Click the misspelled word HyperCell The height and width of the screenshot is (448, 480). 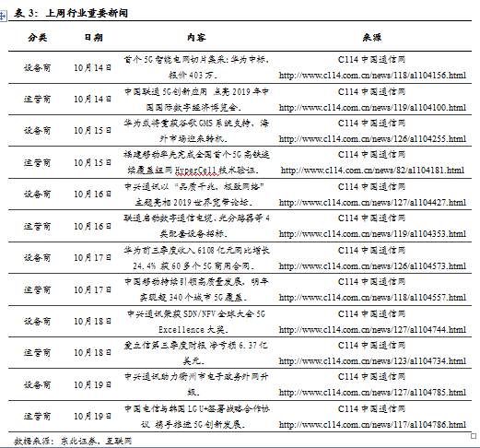pyautogui.click(x=196, y=171)
